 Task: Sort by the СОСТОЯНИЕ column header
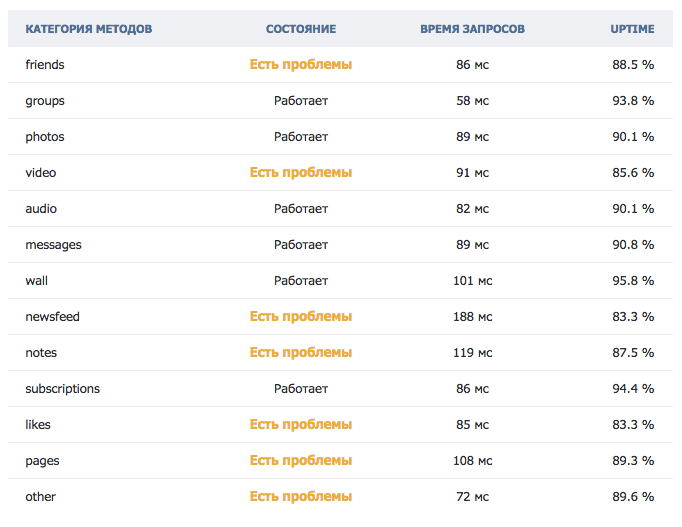301,29
